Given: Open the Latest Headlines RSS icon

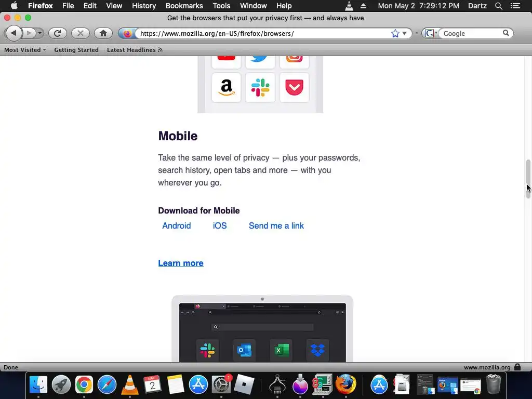Looking at the screenshot, I should point(160,50).
